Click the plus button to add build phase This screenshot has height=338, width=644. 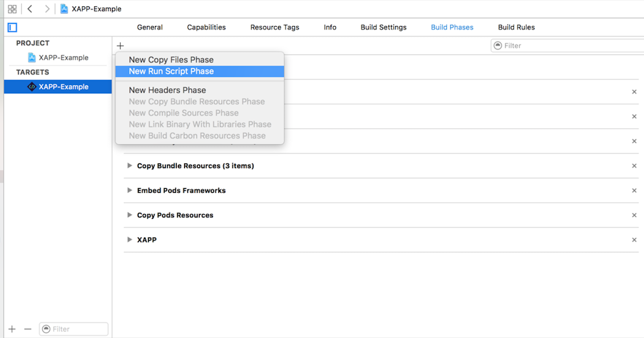[x=120, y=46]
